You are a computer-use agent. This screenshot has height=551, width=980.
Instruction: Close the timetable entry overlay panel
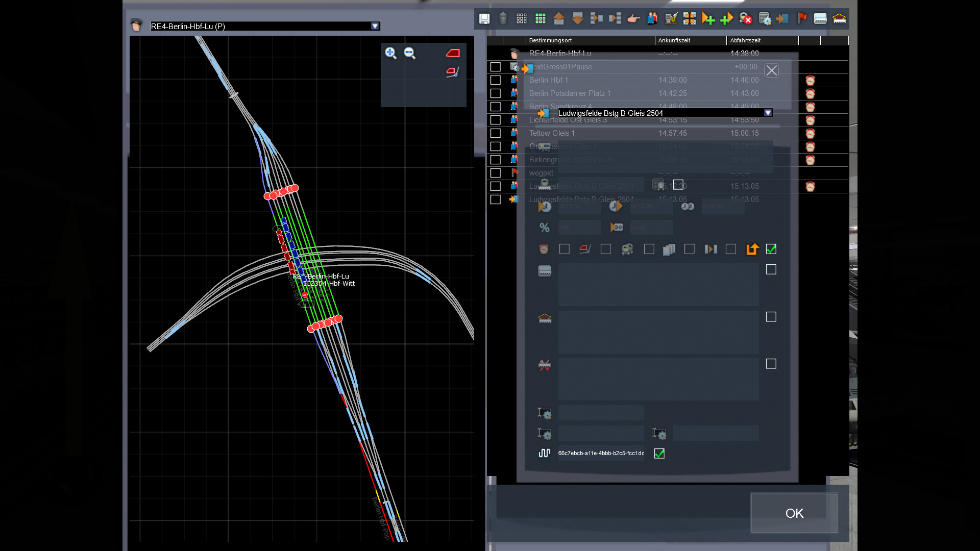(x=771, y=70)
